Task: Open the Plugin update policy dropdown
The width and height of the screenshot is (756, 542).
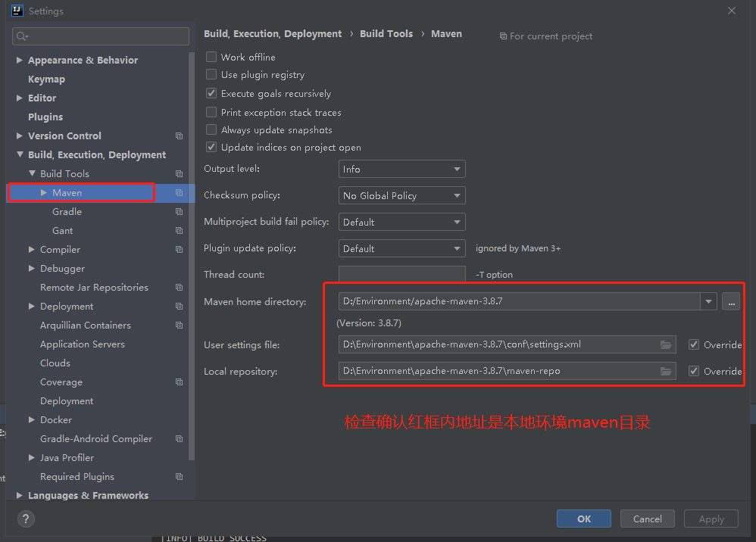Action: pos(402,248)
